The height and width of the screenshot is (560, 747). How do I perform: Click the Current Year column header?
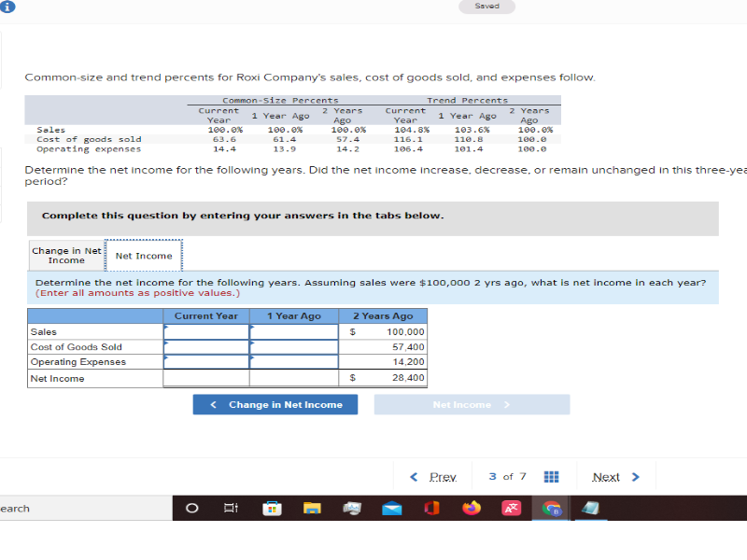coord(206,316)
